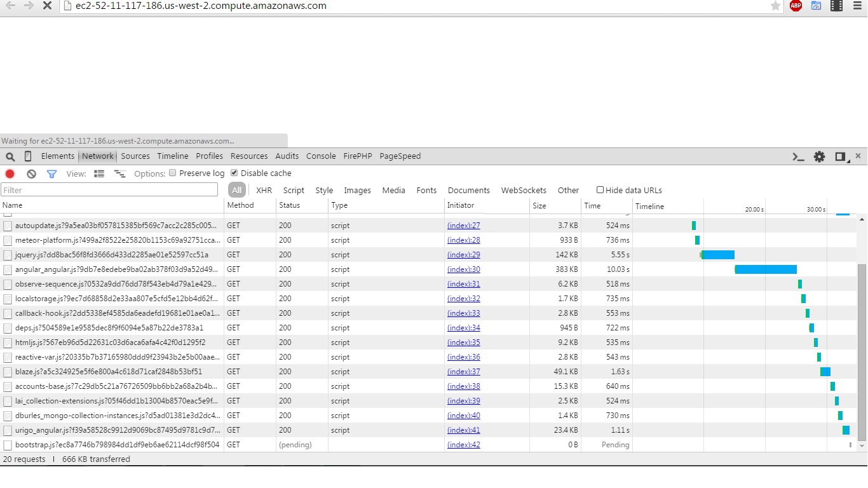This screenshot has width=868, height=488.
Task: Open the PageSpeed tab
Action: click(x=400, y=156)
